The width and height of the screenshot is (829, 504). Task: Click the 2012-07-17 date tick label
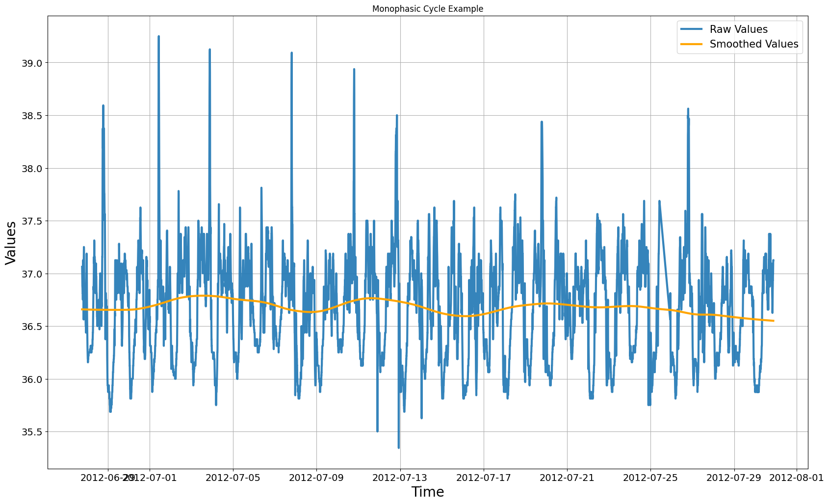tap(484, 477)
